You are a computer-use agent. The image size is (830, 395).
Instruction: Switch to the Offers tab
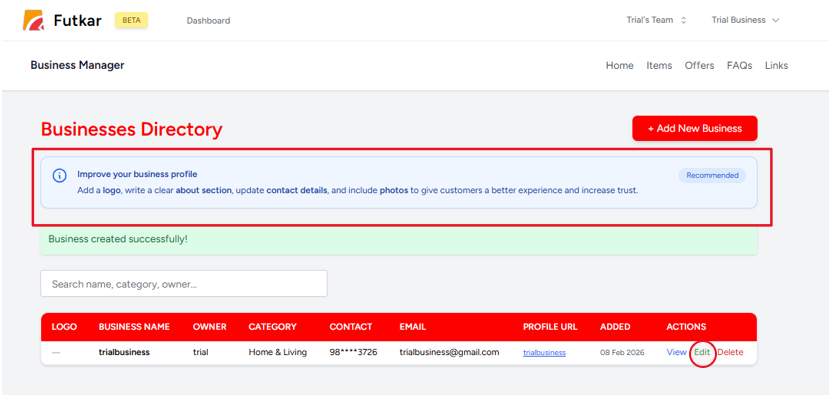pos(699,66)
